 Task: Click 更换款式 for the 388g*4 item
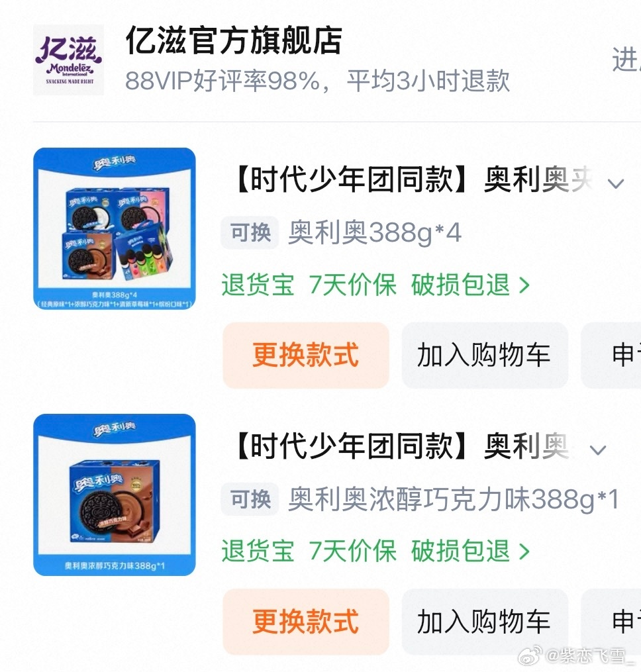click(306, 356)
